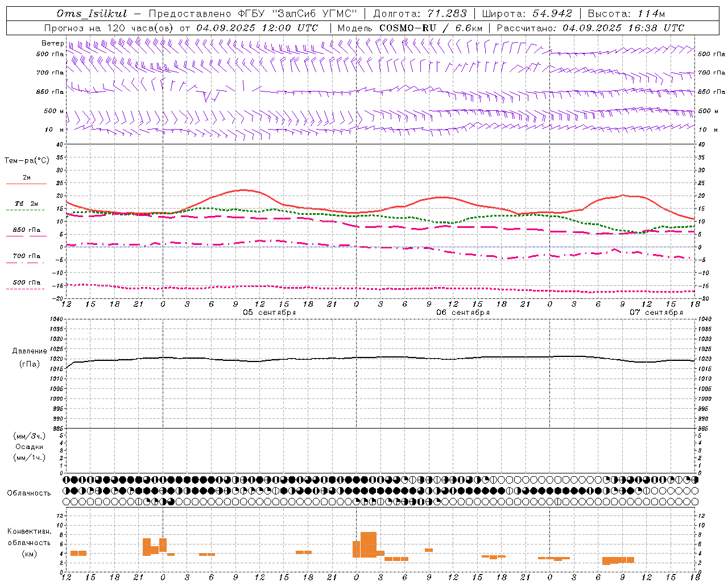The image size is (728, 582).
Task: Click the Облачность cloud cover label
Action: 29,493
